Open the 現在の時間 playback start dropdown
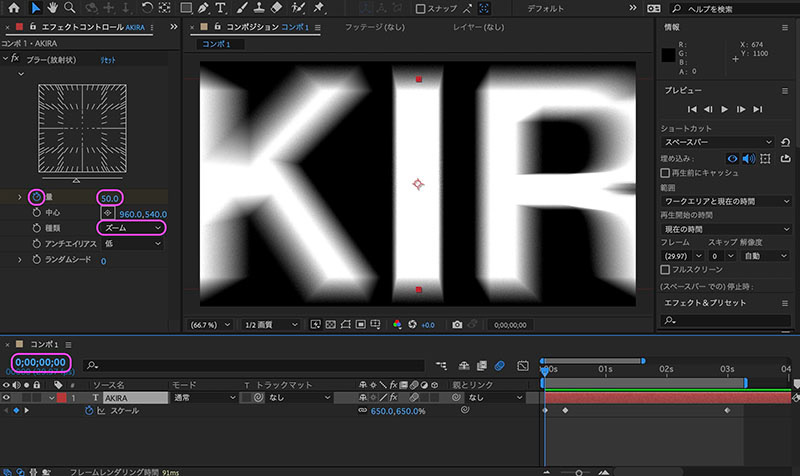This screenshot has height=476, width=800. 726,229
